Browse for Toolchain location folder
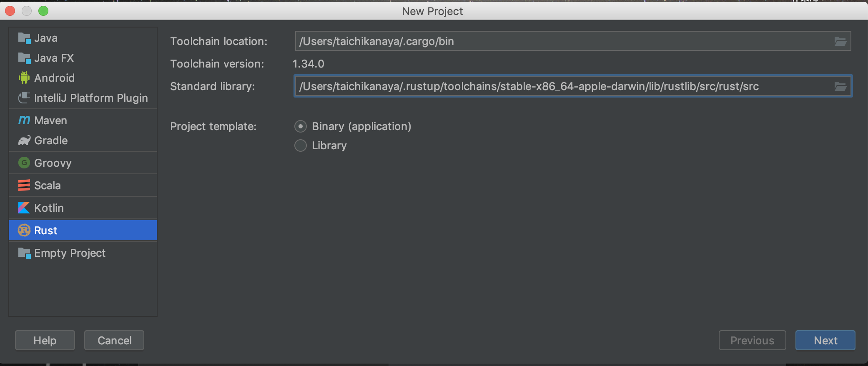 [840, 41]
